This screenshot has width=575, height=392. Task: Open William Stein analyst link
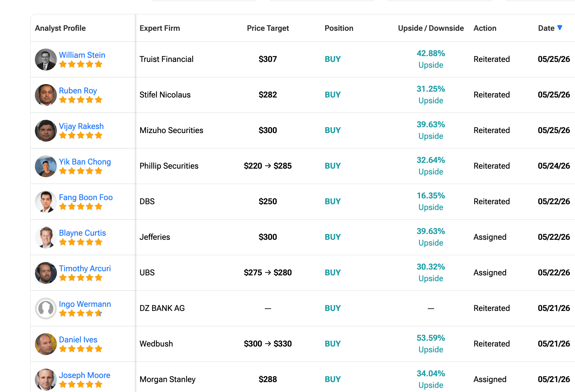(82, 55)
